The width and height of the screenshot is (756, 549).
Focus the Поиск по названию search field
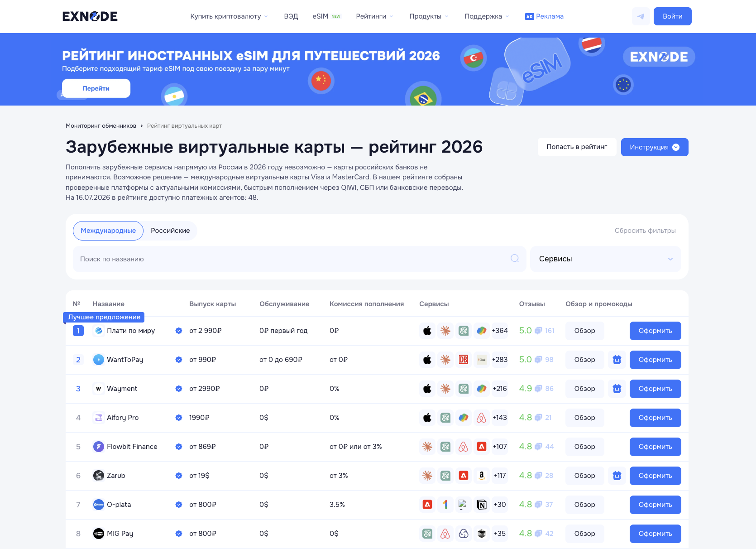click(x=299, y=259)
